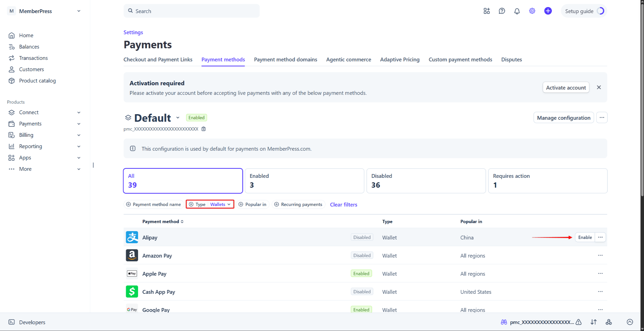Open the Apple Pay row options ellipsis
Viewport: 644px width, 331px height.
click(600, 273)
